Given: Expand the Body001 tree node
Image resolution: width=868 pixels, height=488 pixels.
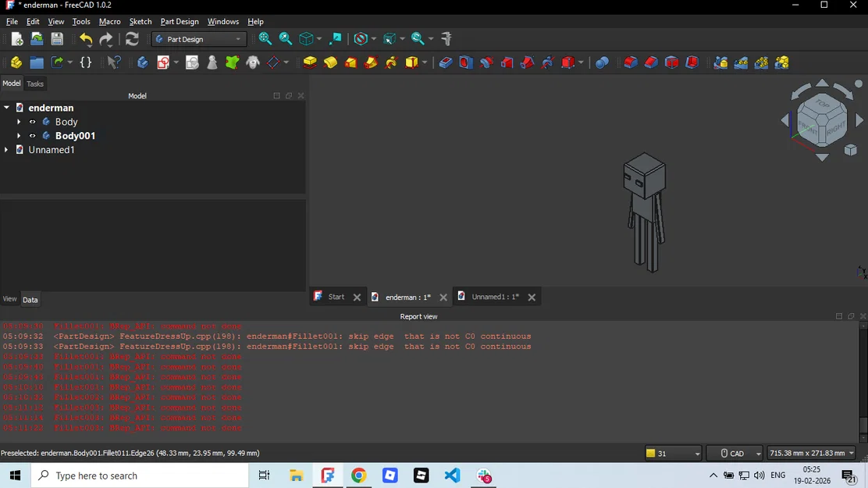Looking at the screenshot, I should pos(19,136).
